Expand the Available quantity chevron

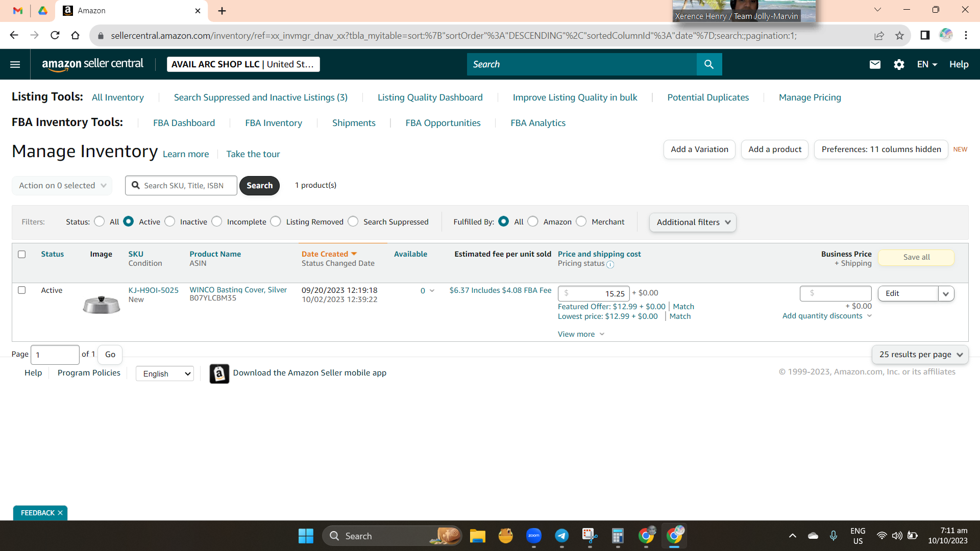click(x=432, y=291)
